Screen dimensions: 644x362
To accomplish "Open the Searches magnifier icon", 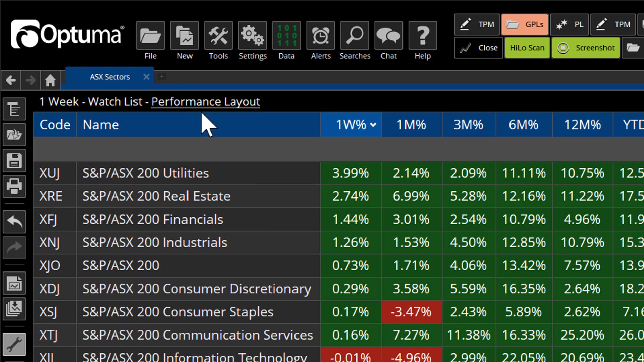I will (x=355, y=36).
